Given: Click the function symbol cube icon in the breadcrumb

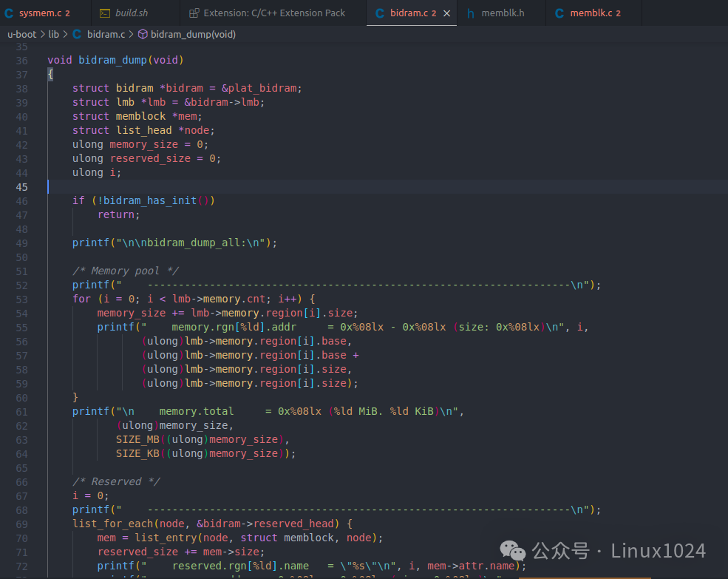Looking at the screenshot, I should (x=142, y=34).
